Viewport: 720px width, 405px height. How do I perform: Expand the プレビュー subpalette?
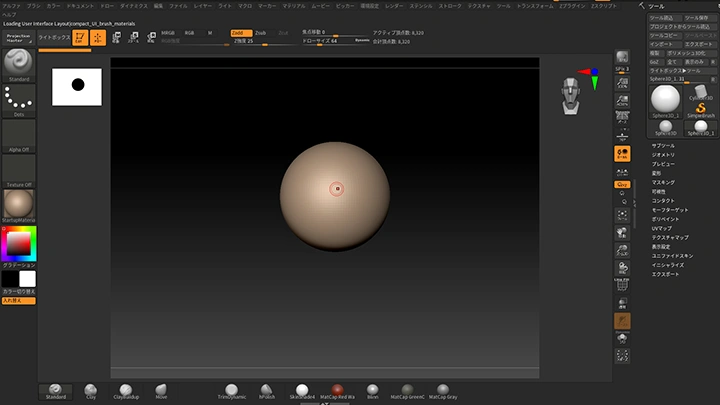tap(663, 164)
